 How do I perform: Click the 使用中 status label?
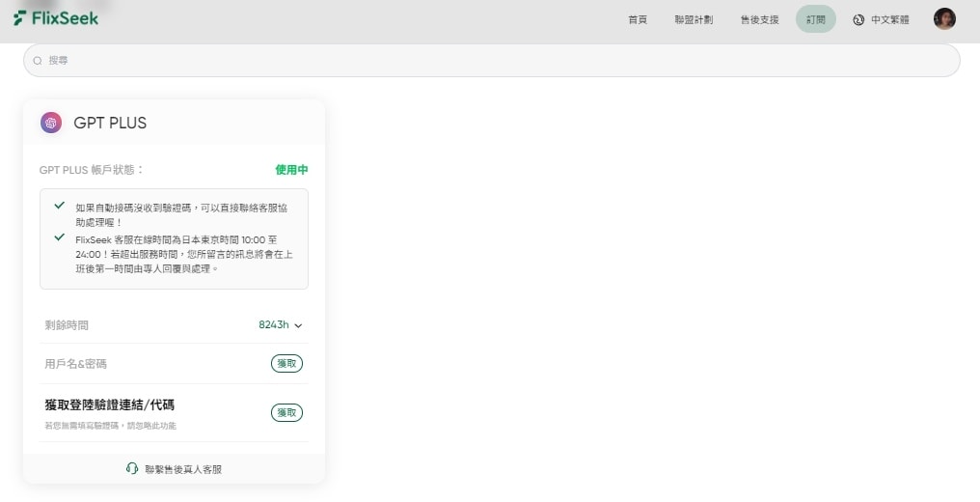292,169
